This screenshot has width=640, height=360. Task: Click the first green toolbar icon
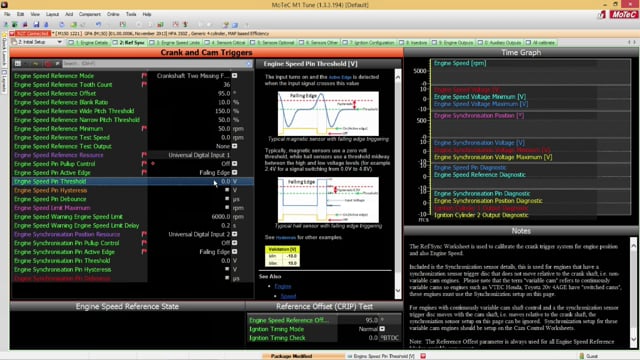(x=6, y=24)
